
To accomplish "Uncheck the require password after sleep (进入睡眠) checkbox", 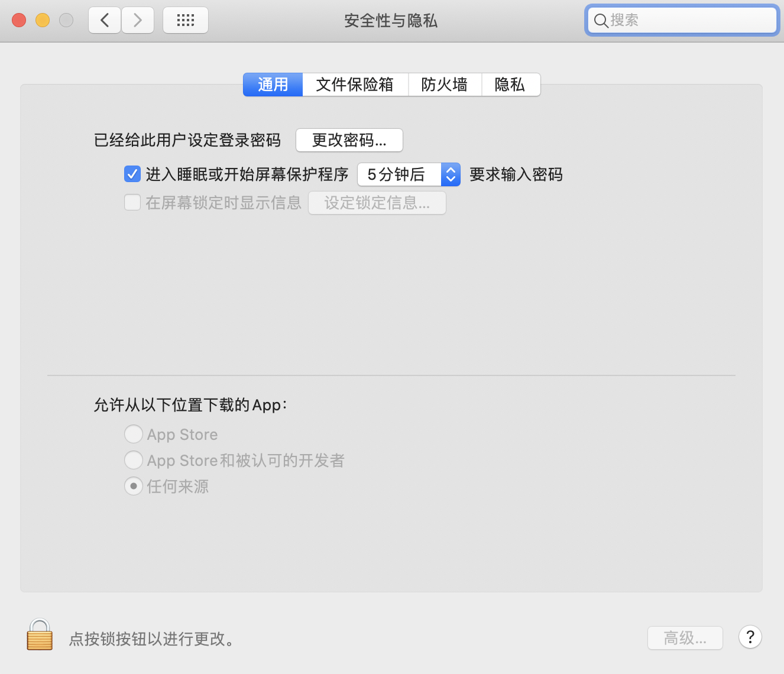I will (132, 174).
